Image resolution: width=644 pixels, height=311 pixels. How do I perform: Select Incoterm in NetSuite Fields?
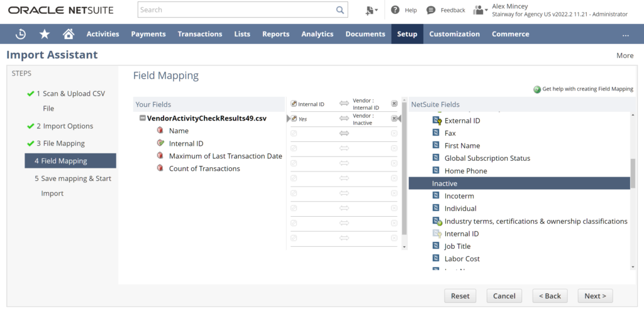point(458,196)
